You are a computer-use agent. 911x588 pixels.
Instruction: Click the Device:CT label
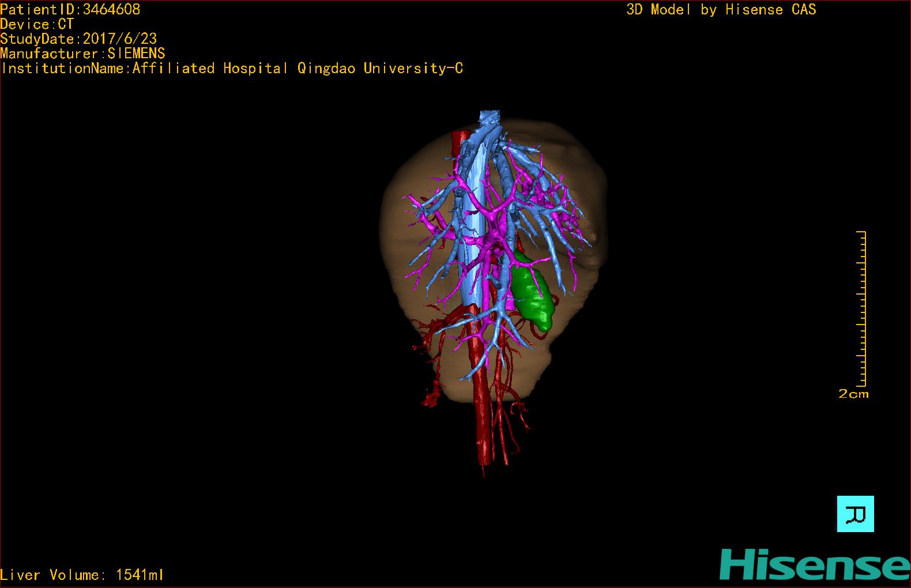(37, 24)
